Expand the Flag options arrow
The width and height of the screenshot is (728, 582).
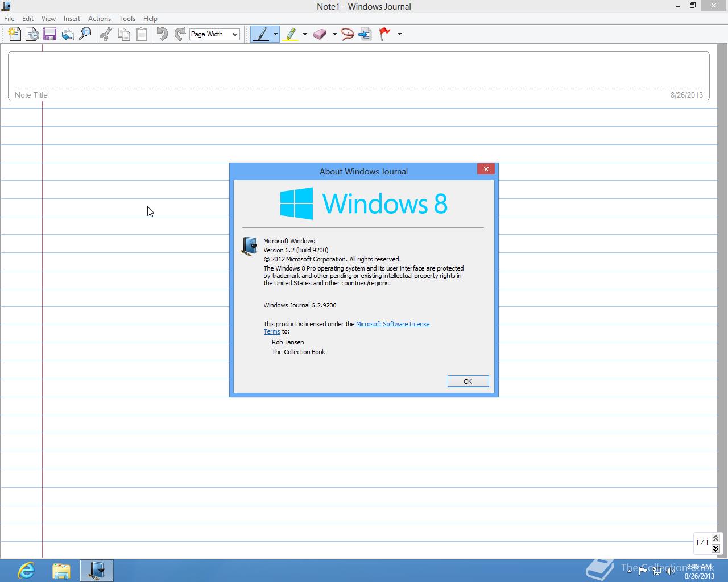coord(399,34)
